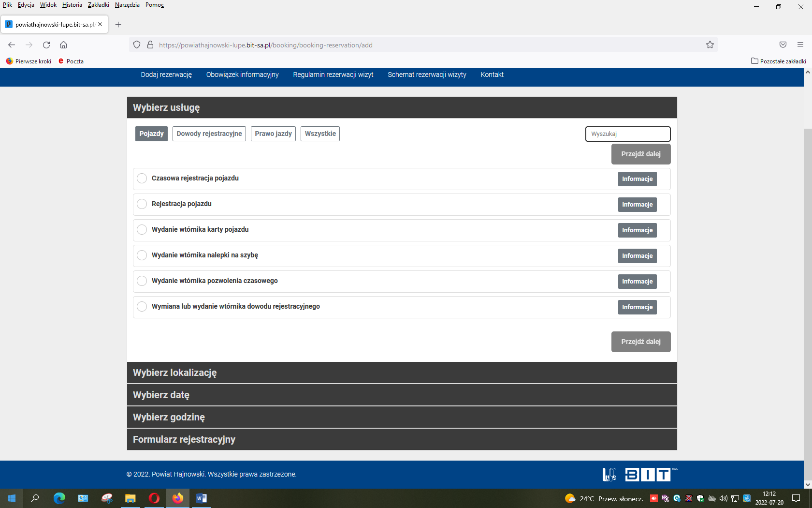
Task: Expand the Wybierz datę section
Action: click(x=402, y=395)
